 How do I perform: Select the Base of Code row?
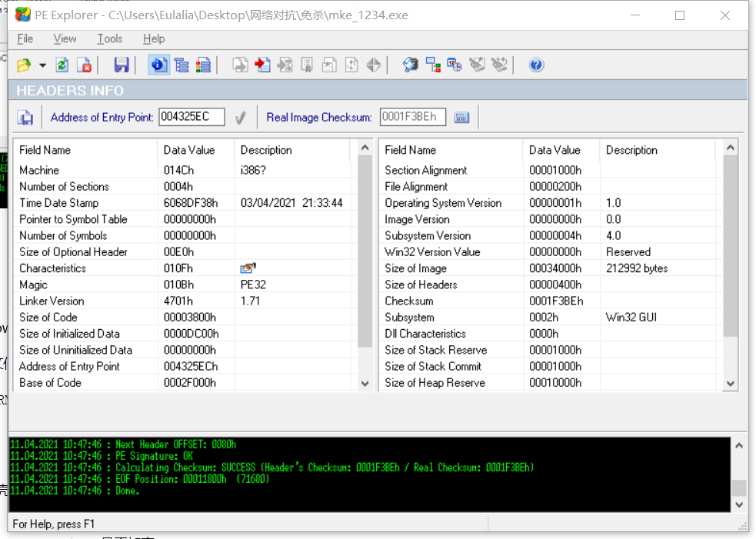pos(185,383)
